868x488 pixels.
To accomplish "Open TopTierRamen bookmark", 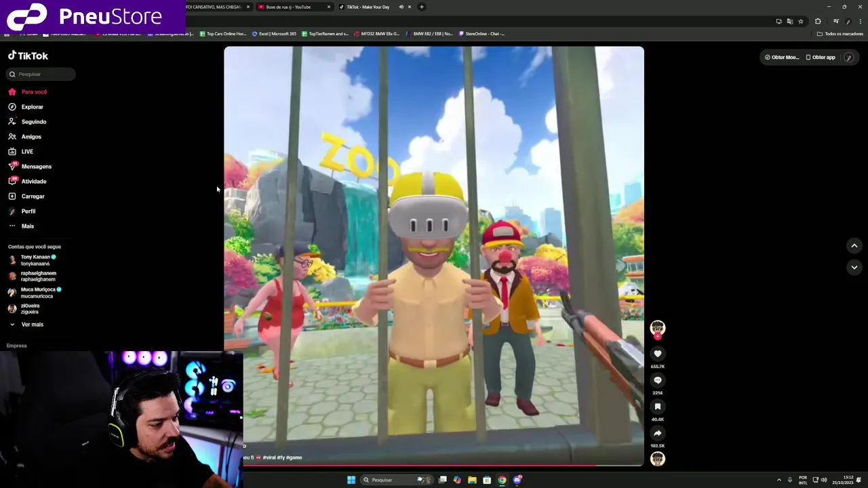I will 325,33.
